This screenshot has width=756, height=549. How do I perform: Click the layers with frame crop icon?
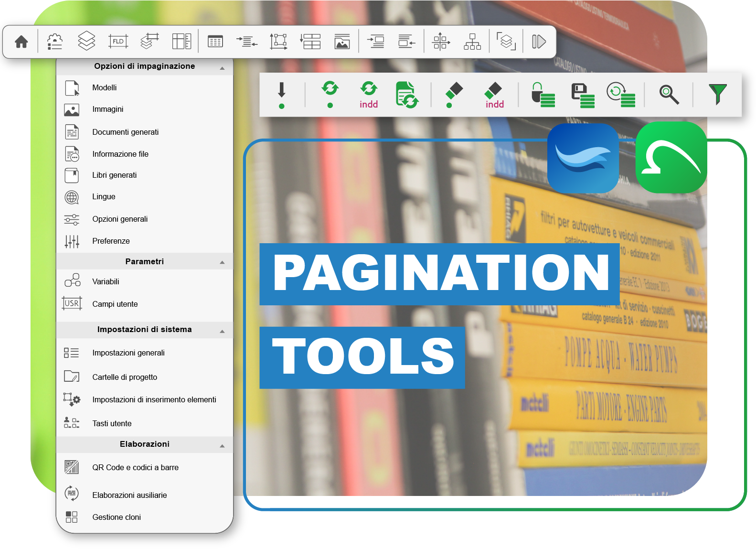click(150, 41)
